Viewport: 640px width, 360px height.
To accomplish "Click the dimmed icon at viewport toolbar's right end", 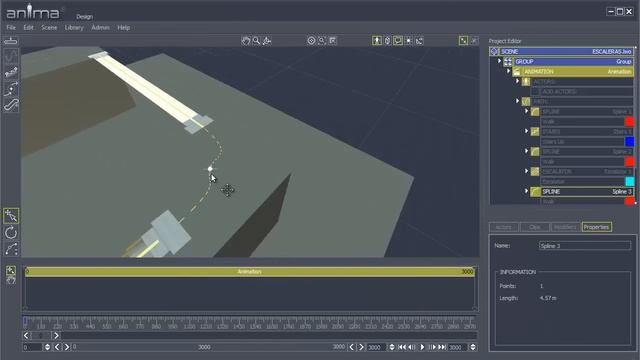I will pyautogui.click(x=474, y=40).
